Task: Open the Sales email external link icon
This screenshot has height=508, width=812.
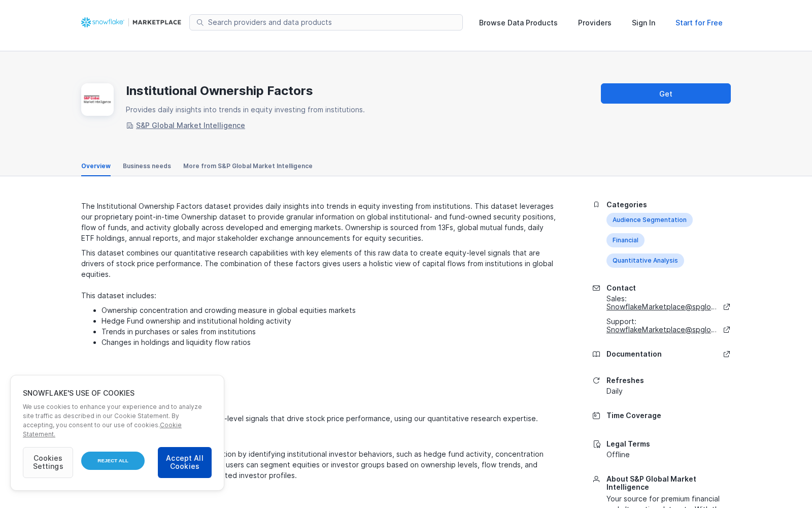Action: tap(727, 307)
